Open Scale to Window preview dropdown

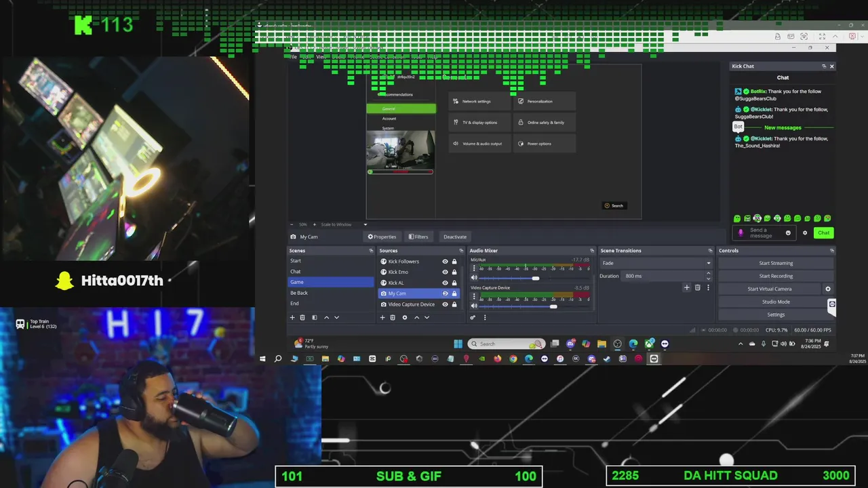[x=344, y=224]
